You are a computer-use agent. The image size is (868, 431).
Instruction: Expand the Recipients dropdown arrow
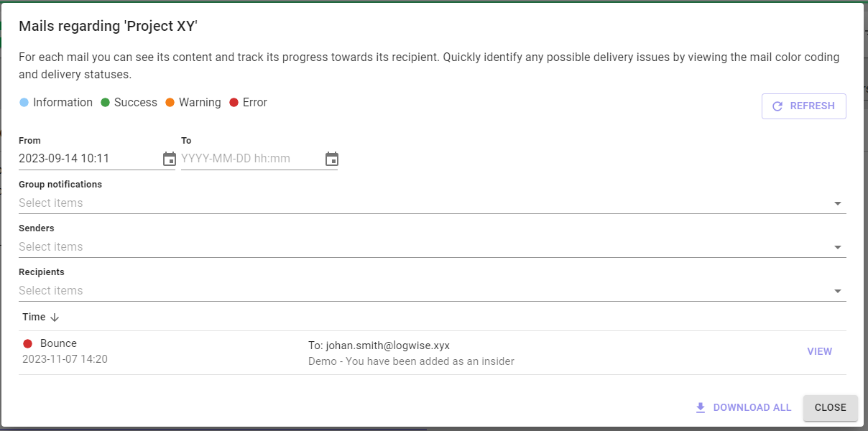838,292
